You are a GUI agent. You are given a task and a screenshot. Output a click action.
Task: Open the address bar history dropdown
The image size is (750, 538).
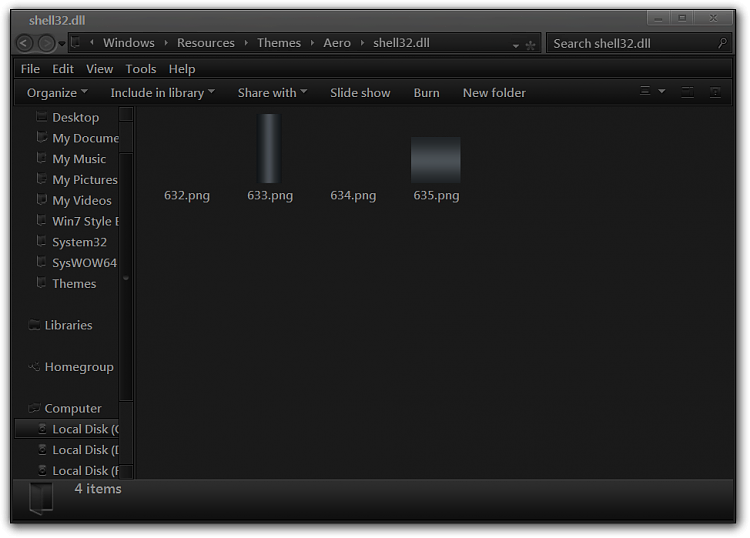[516, 45]
